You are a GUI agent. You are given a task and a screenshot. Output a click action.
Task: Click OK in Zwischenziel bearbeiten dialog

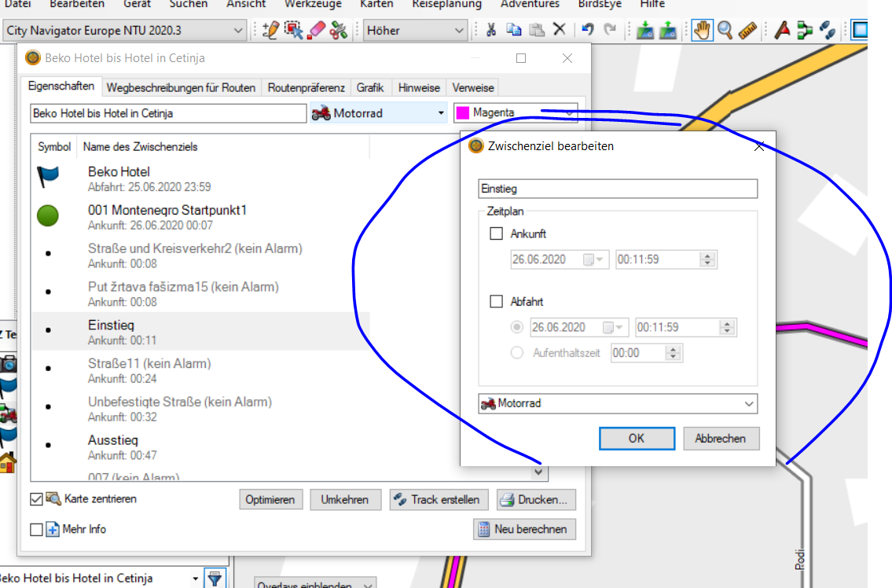637,439
